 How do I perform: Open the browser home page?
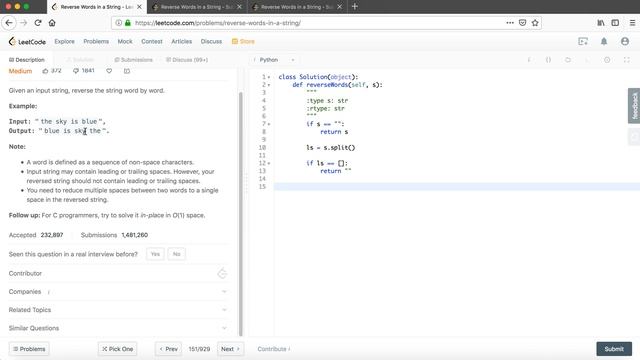pyautogui.click(x=52, y=23)
